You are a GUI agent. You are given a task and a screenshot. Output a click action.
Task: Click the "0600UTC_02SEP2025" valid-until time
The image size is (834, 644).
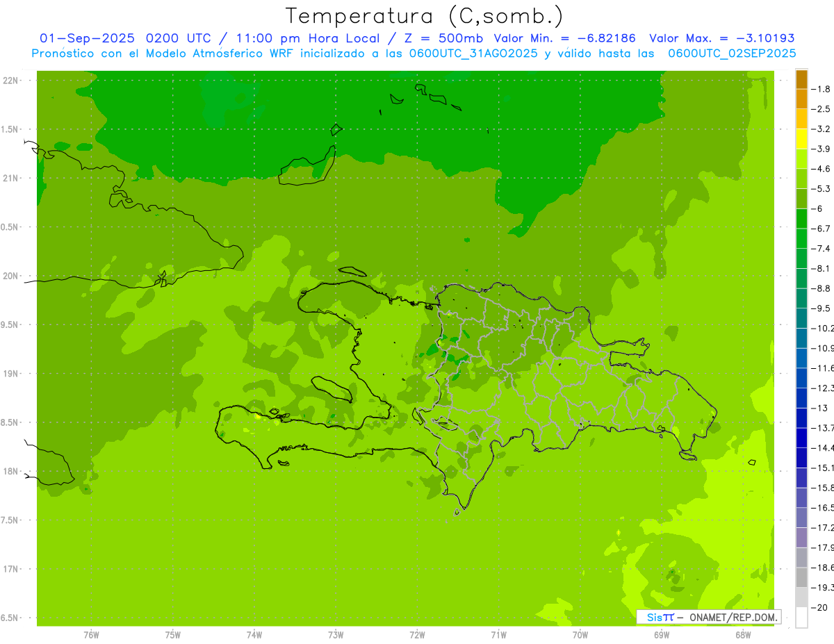[x=732, y=53]
